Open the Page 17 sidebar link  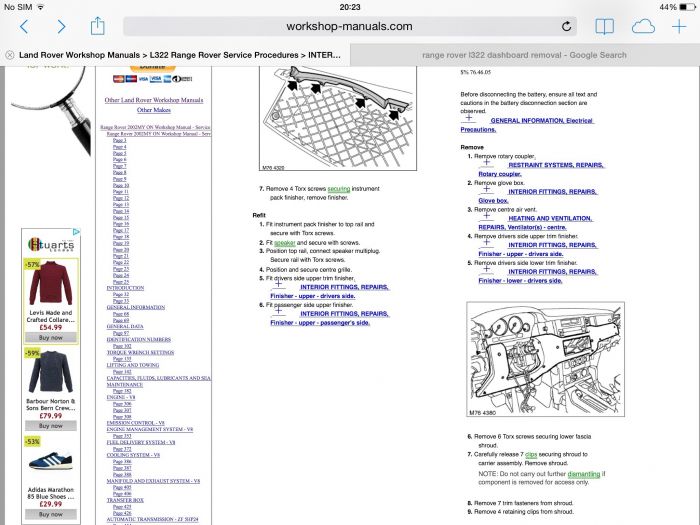tap(121, 230)
